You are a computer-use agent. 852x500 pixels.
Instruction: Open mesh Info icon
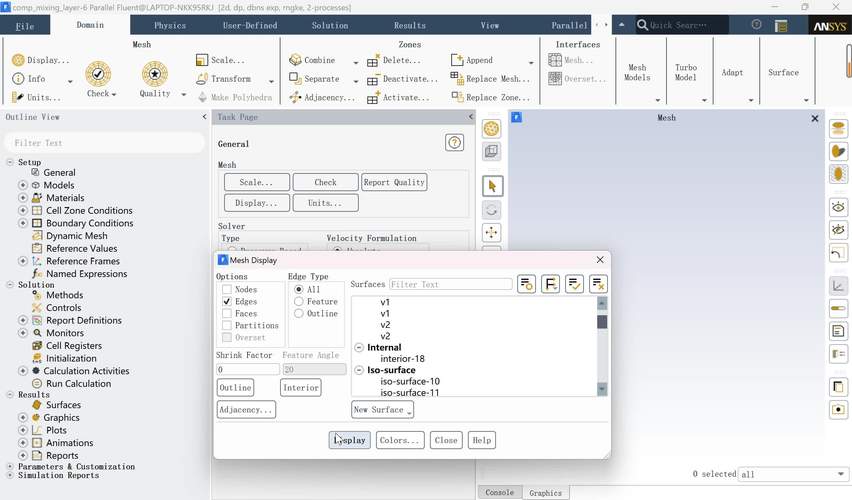pyautogui.click(x=18, y=79)
